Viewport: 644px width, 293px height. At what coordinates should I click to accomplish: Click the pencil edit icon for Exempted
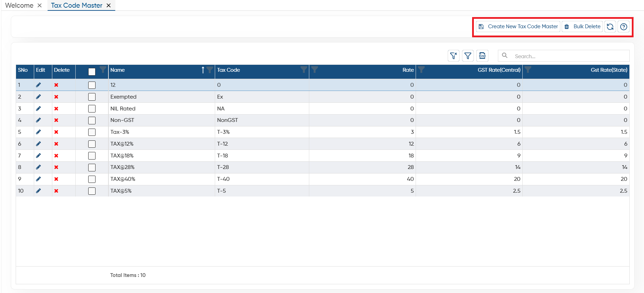(38, 97)
